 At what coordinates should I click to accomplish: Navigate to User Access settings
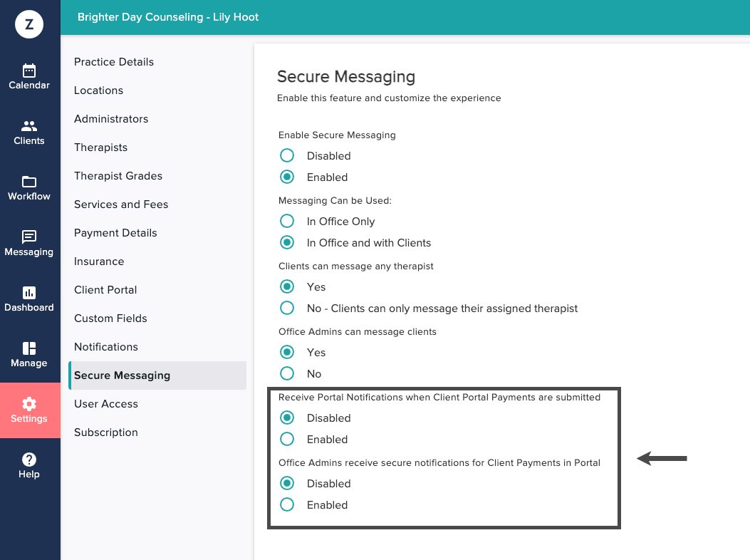pos(106,404)
